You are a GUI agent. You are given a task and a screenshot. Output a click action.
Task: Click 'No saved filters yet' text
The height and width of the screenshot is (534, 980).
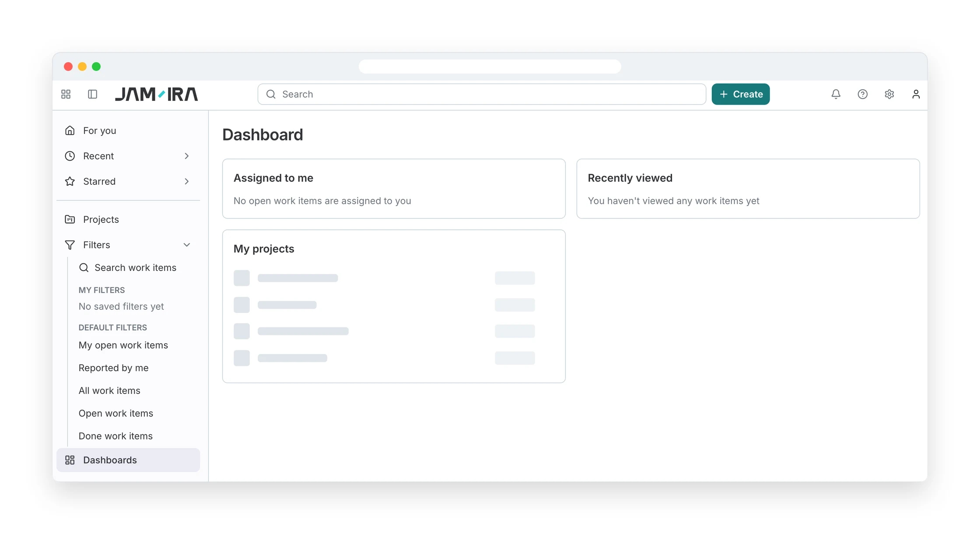(x=121, y=306)
